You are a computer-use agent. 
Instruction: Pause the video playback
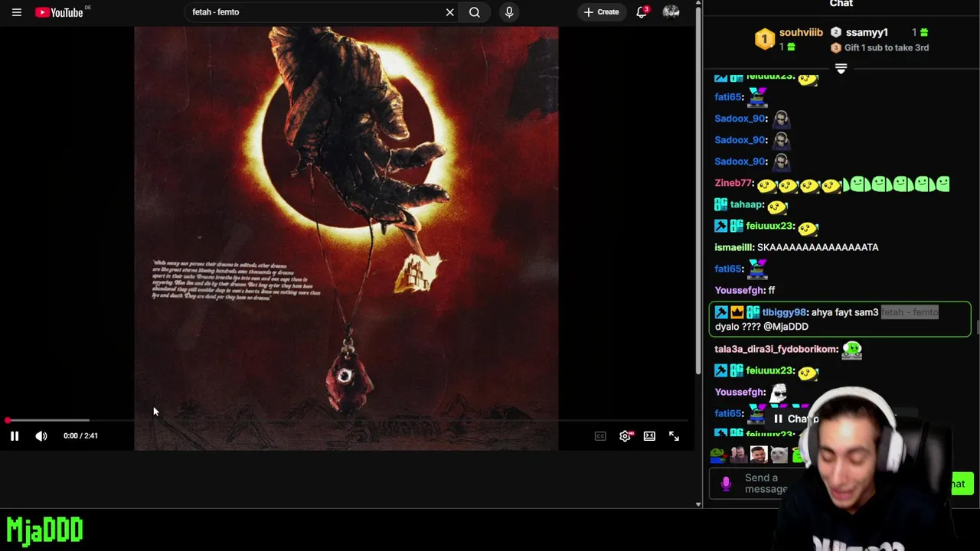tap(15, 436)
